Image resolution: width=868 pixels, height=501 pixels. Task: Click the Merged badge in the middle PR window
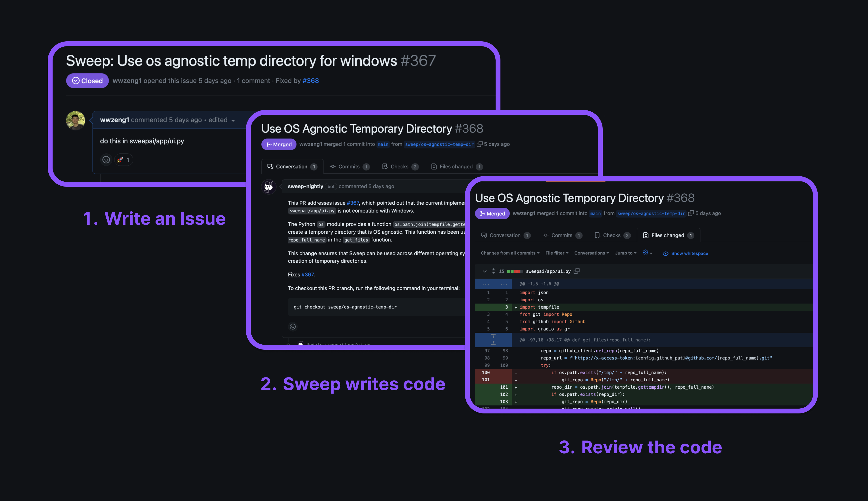point(279,144)
